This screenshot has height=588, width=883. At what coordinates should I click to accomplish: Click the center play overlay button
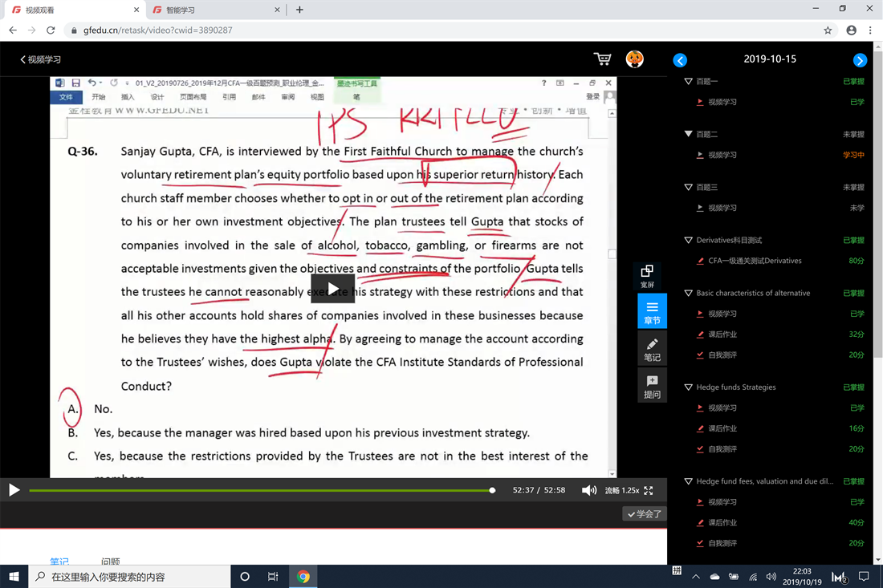coord(333,288)
